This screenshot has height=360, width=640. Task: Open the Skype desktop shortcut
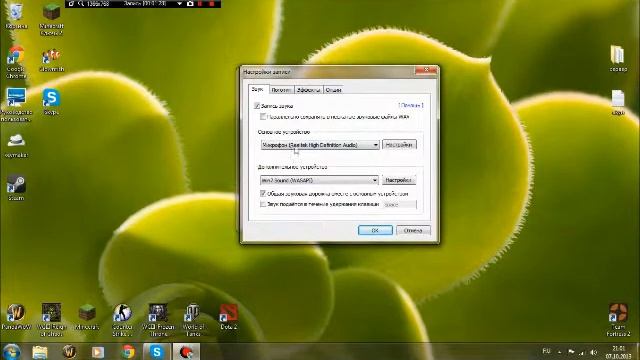pyautogui.click(x=51, y=101)
